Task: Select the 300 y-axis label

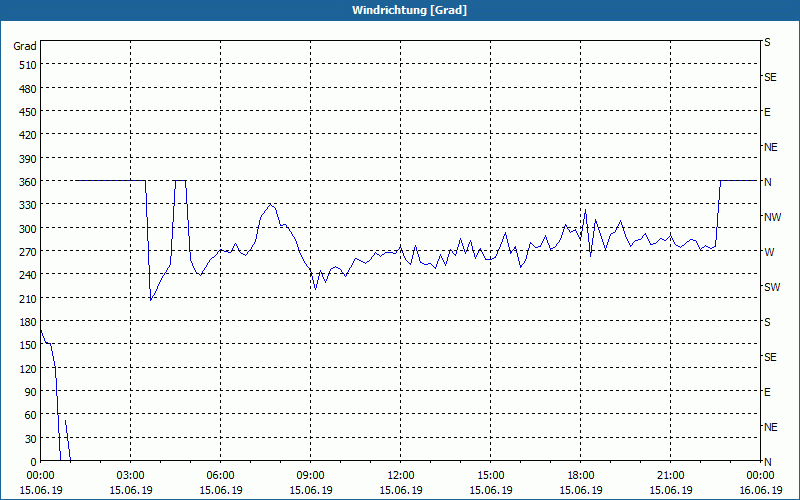Action: coord(28,229)
